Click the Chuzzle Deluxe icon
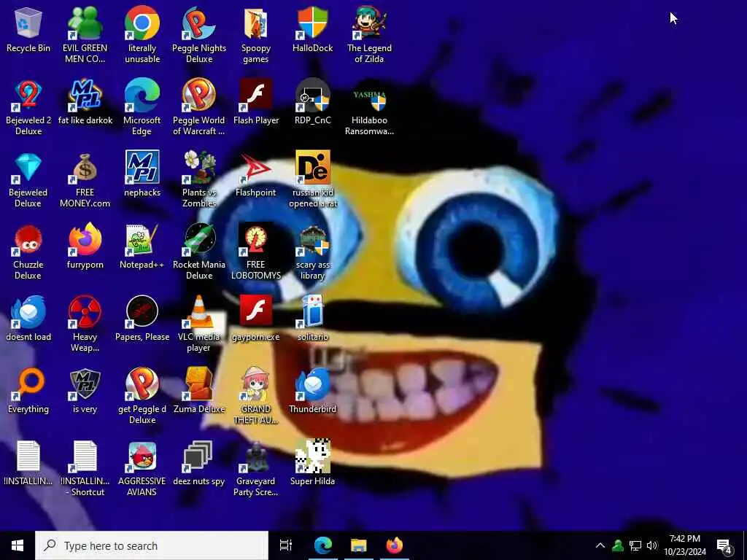Image resolution: width=747 pixels, height=560 pixels. [28, 240]
